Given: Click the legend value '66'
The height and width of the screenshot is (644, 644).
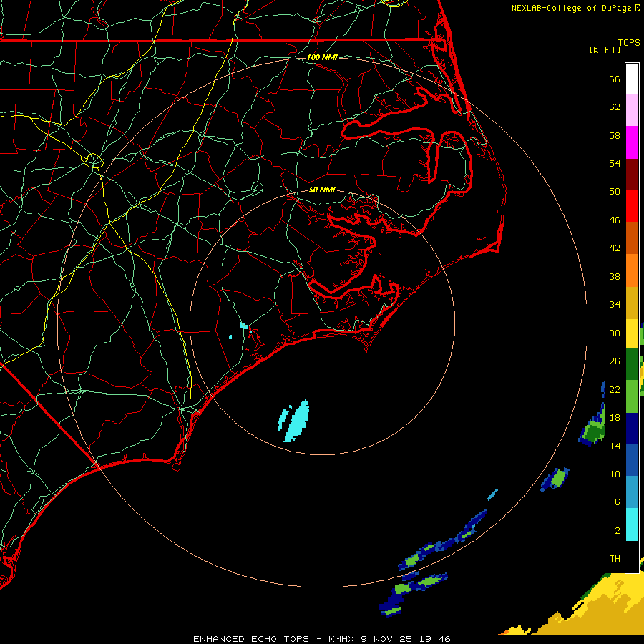Looking at the screenshot, I should tap(615, 79).
